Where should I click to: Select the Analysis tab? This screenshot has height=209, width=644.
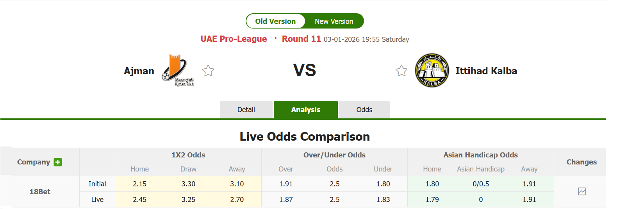tap(305, 110)
